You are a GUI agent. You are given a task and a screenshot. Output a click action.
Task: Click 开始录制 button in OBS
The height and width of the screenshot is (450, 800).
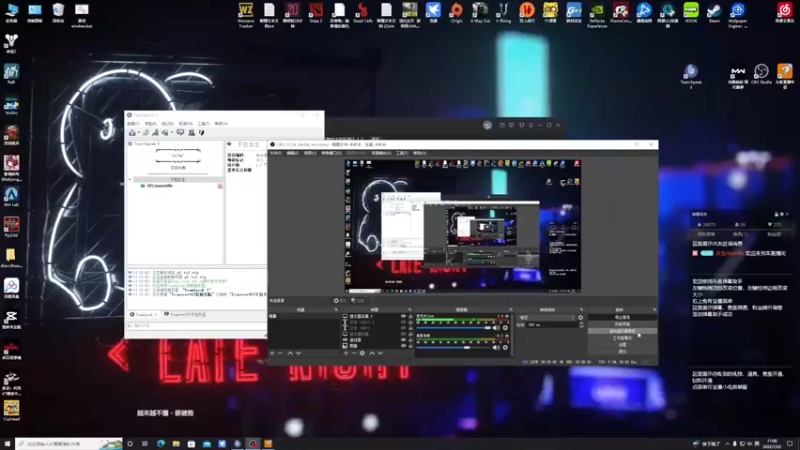click(622, 324)
